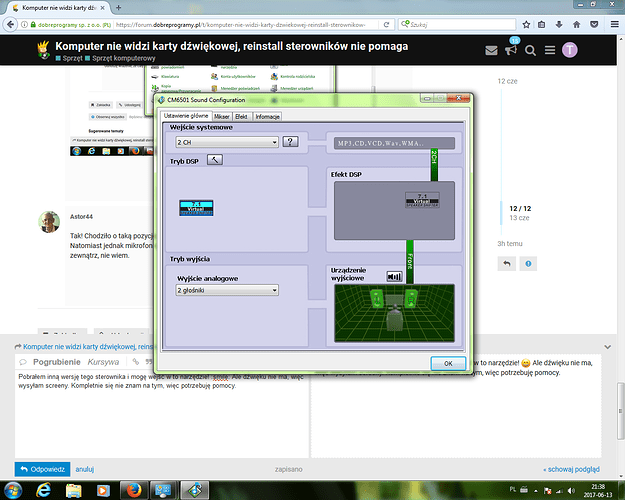The width and height of the screenshot is (625, 500).
Task: Open the forum search magnifier icon
Action: click(530, 51)
